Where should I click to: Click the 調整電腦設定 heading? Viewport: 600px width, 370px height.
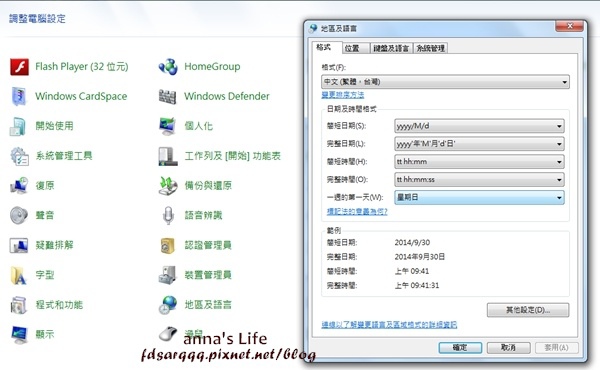click(37, 19)
